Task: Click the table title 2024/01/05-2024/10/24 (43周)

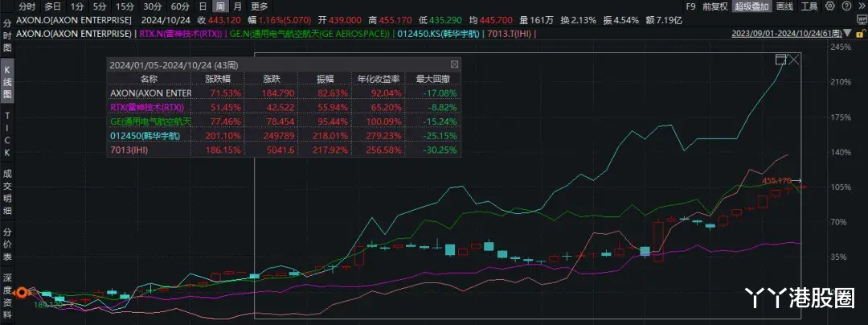Action: pyautogui.click(x=174, y=64)
